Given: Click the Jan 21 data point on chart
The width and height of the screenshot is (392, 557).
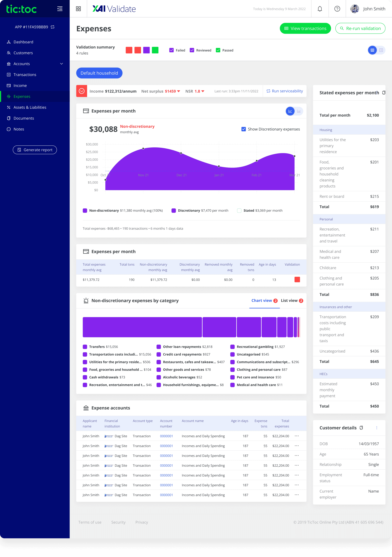Looking at the screenshot, I should pos(219,166).
